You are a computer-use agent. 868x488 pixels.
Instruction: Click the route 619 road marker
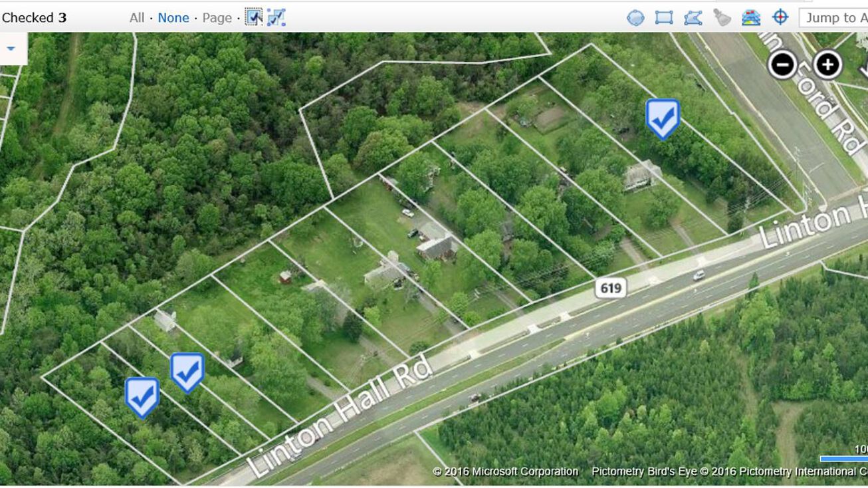pyautogui.click(x=611, y=287)
